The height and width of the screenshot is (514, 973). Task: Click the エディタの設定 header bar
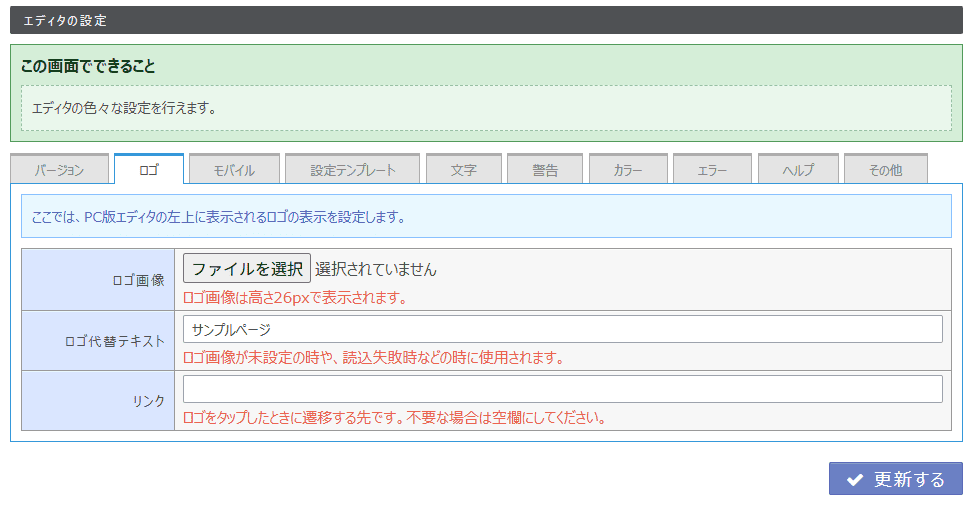click(x=486, y=20)
